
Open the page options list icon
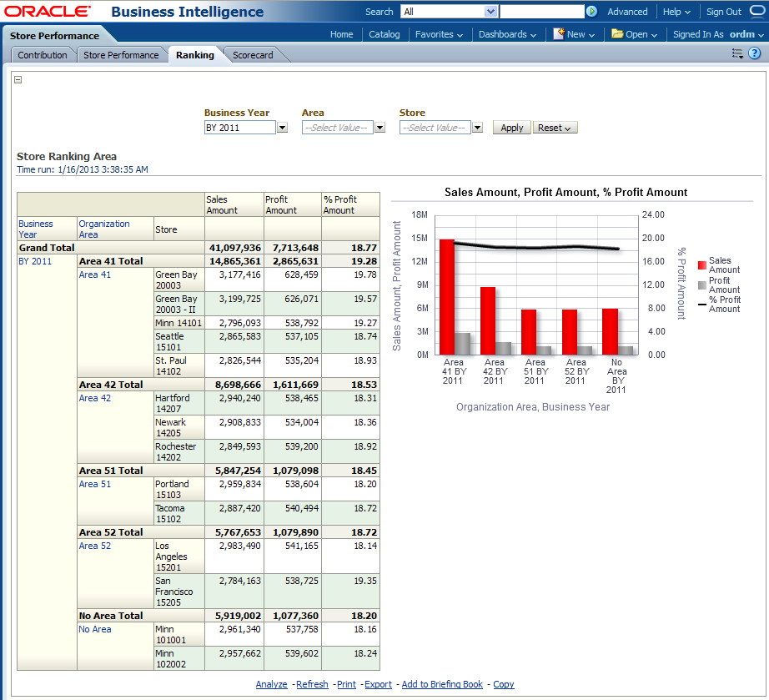(737, 53)
